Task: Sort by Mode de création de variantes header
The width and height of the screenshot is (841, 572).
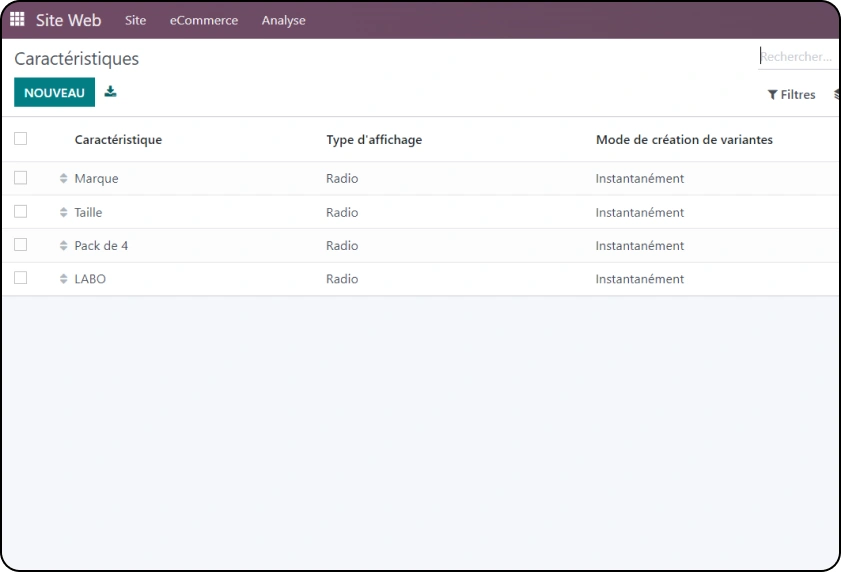Action: pyautogui.click(x=684, y=140)
